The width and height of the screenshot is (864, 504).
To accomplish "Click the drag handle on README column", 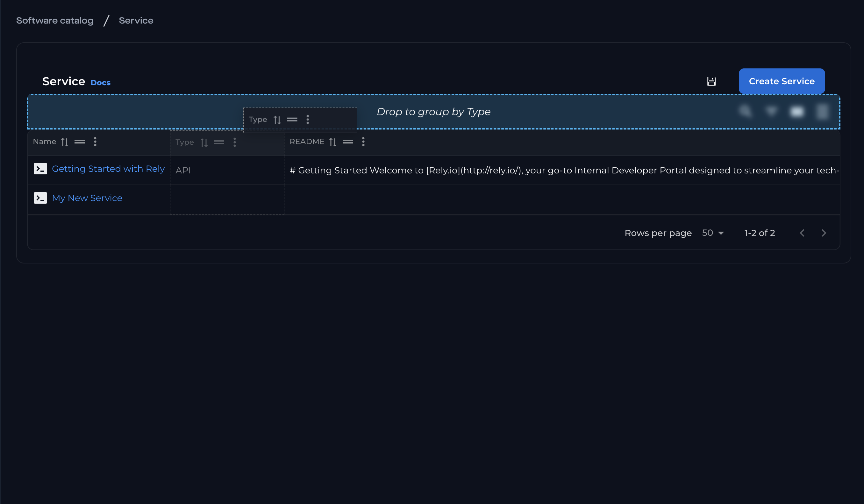I will [348, 142].
